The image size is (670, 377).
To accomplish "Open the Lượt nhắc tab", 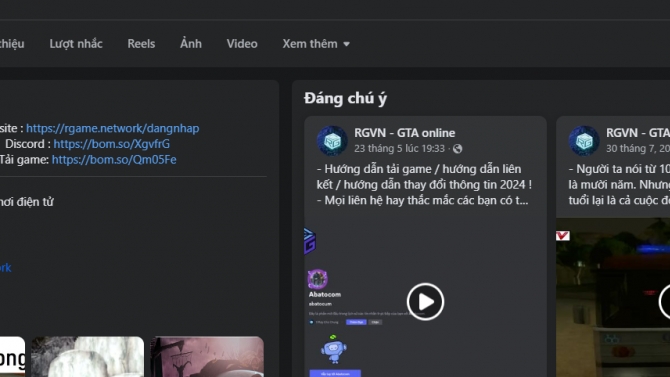I will (x=76, y=44).
